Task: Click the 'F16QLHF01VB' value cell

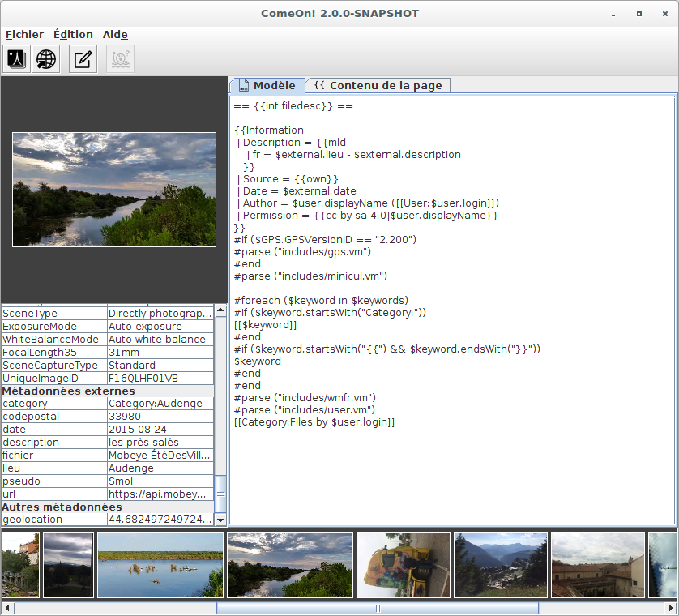Action: point(160,379)
